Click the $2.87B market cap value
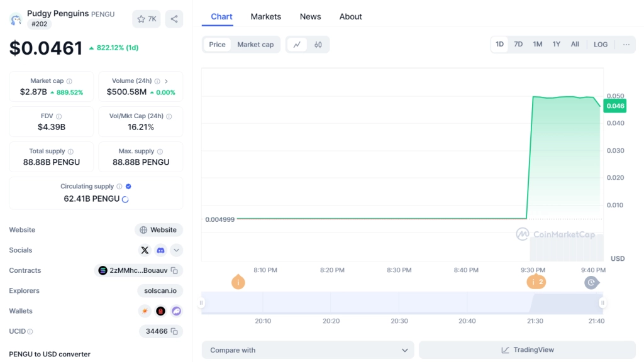The height and width of the screenshot is (362, 644). [x=33, y=92]
